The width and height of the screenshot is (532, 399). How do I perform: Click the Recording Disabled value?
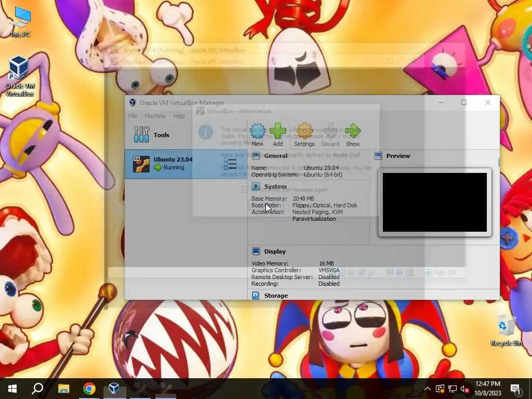point(329,284)
